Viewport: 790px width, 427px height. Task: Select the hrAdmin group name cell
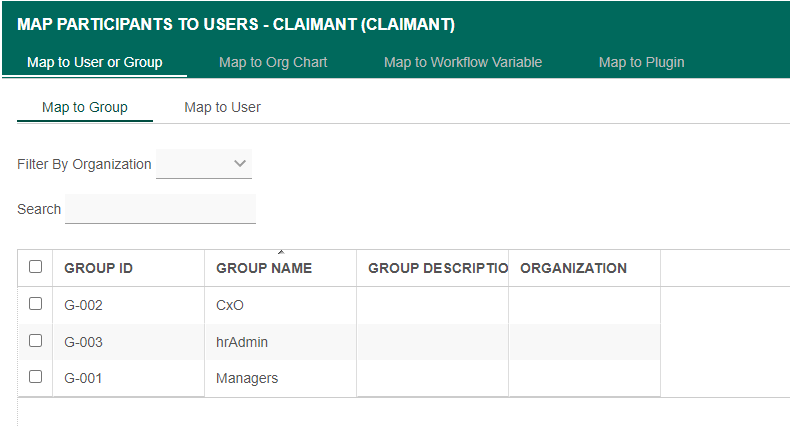click(x=242, y=342)
